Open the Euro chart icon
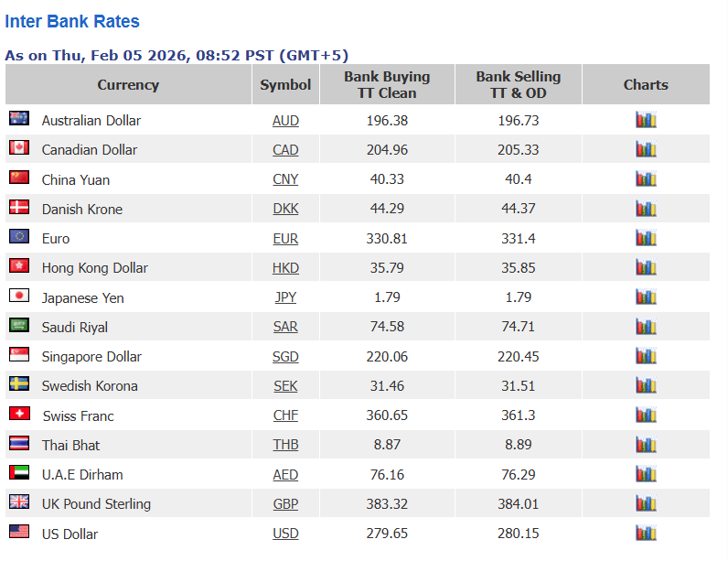The image size is (728, 561). pyautogui.click(x=646, y=238)
